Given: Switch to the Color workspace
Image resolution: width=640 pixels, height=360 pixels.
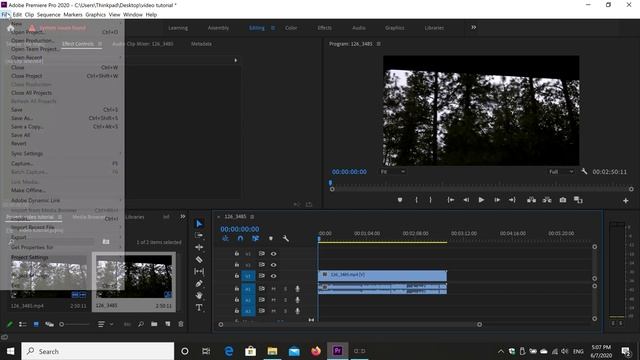Looking at the screenshot, I should (291, 28).
